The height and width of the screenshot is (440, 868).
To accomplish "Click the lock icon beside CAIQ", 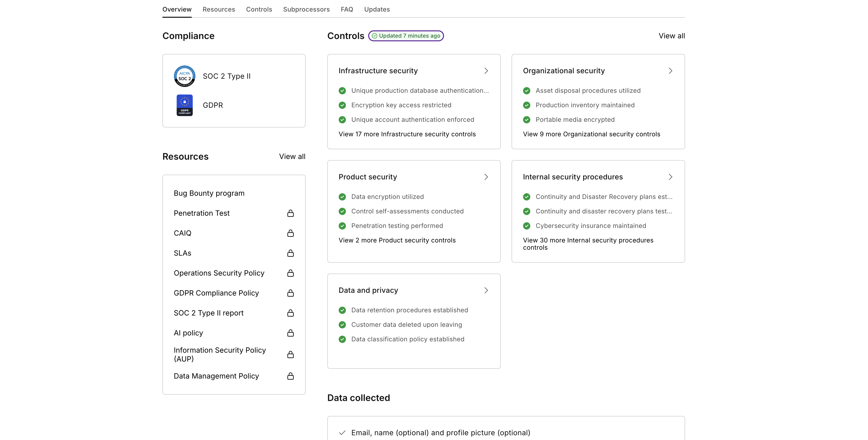I will pos(290,233).
